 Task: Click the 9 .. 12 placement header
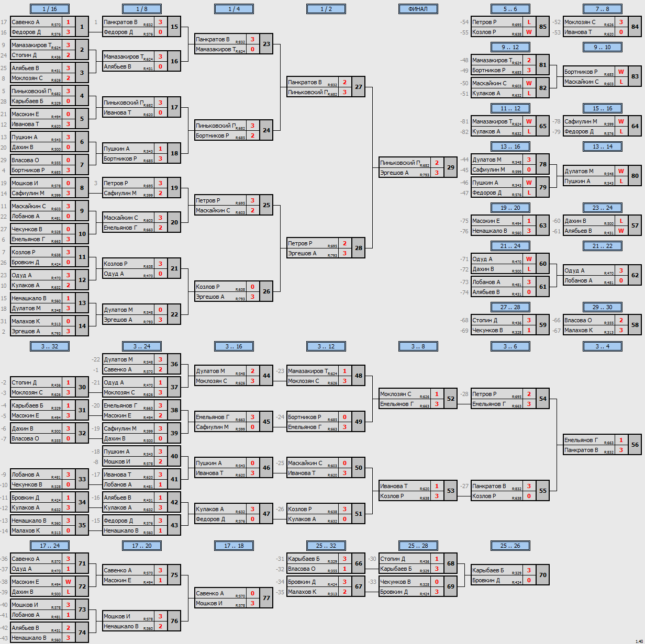[510, 47]
